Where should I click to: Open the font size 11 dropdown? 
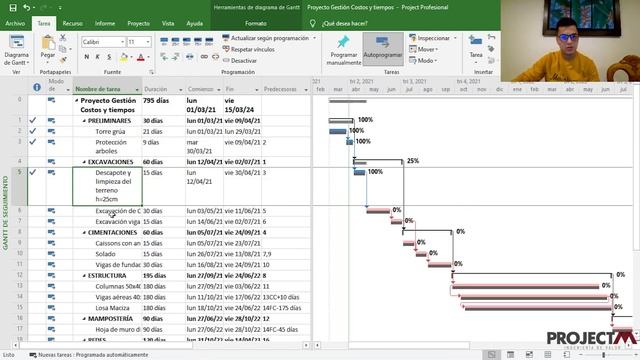coord(148,42)
